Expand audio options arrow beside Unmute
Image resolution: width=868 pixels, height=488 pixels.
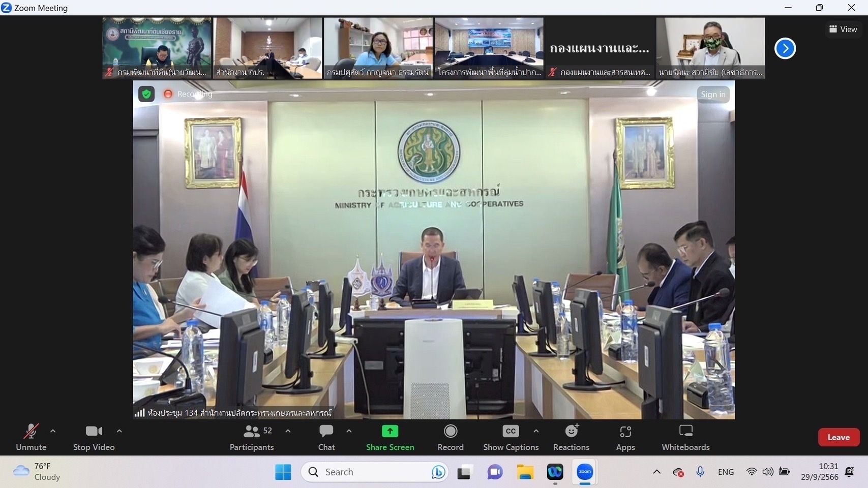[x=53, y=431]
